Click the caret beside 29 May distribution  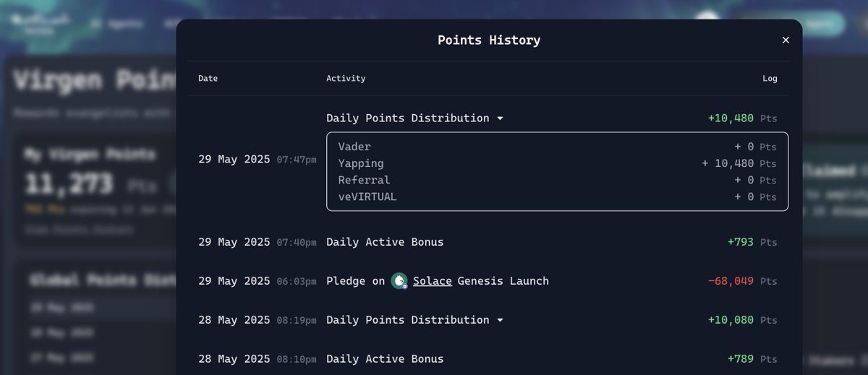click(x=500, y=118)
